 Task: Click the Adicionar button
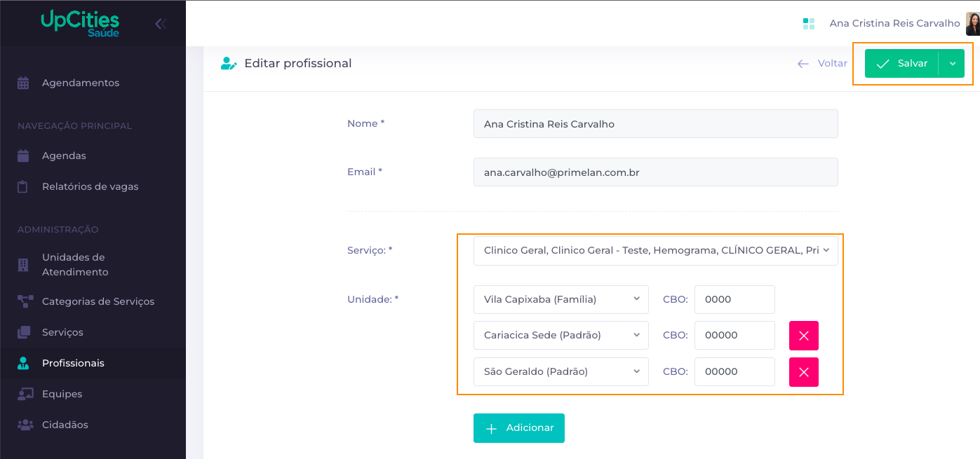tap(519, 428)
